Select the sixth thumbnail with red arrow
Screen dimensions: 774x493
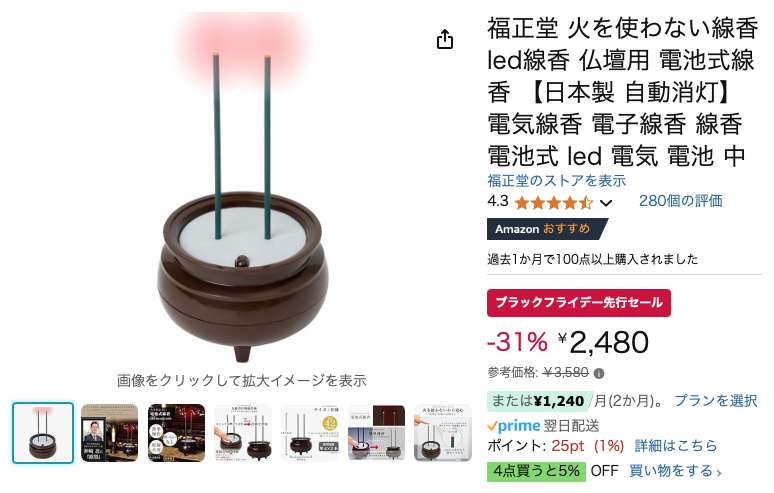(376, 433)
